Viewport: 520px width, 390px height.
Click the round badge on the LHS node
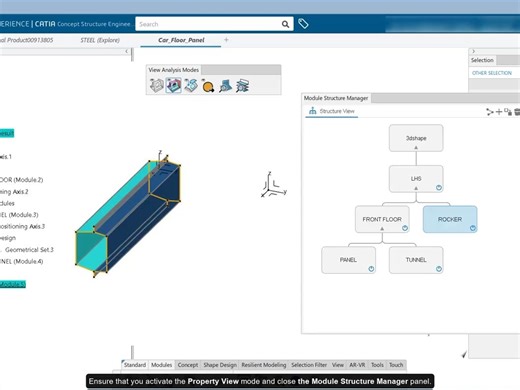(x=439, y=188)
